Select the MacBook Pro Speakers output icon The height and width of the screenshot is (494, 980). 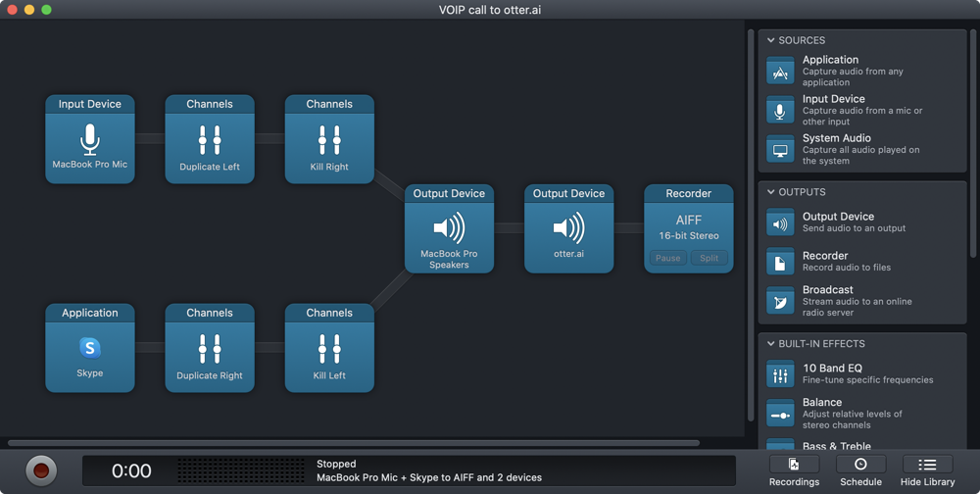(449, 228)
